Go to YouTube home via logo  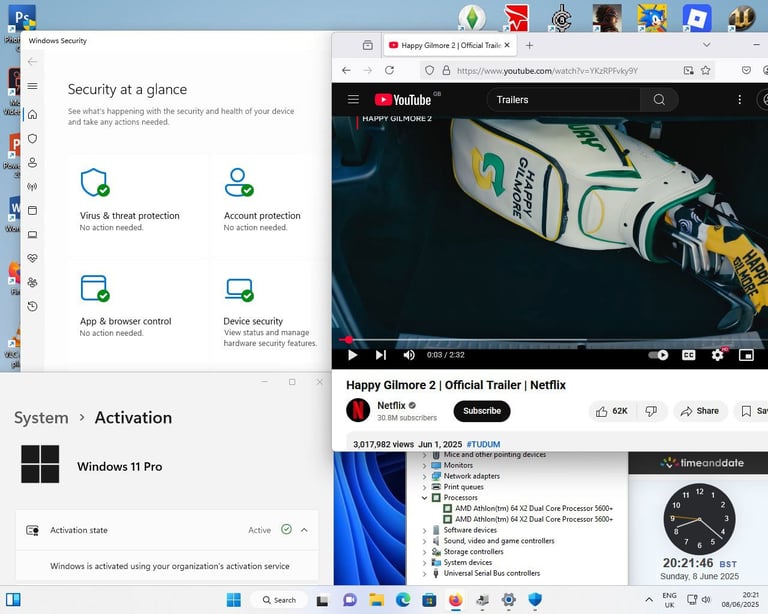pos(404,99)
